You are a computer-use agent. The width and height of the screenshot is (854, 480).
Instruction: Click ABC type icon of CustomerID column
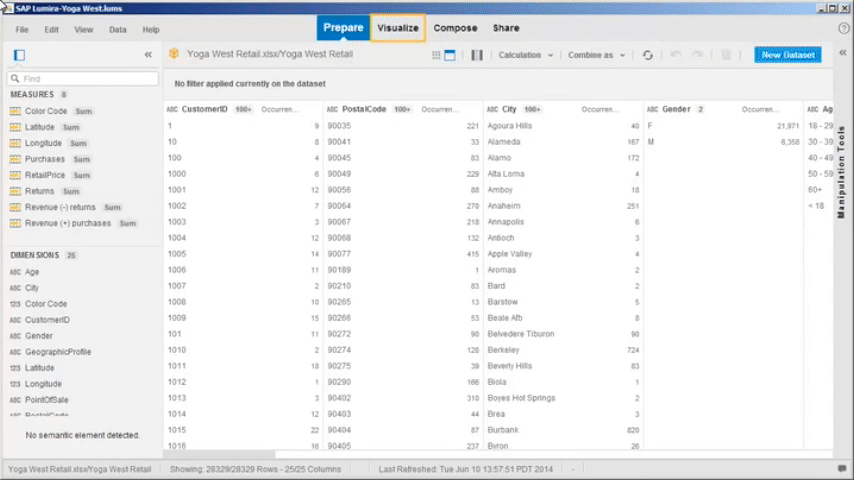pos(172,110)
